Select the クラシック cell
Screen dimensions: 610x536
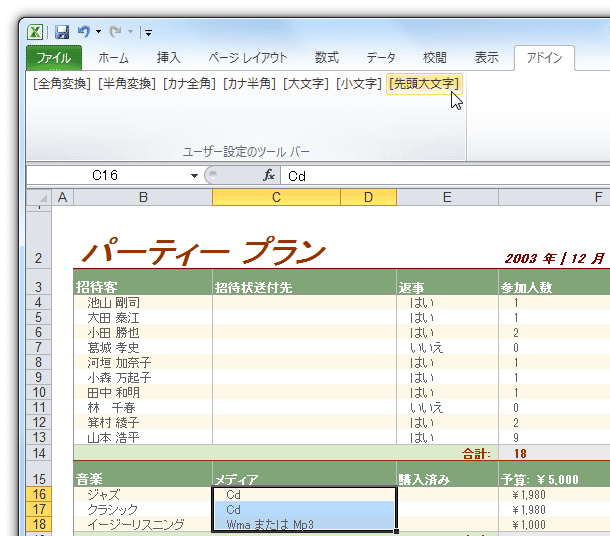pos(143,509)
